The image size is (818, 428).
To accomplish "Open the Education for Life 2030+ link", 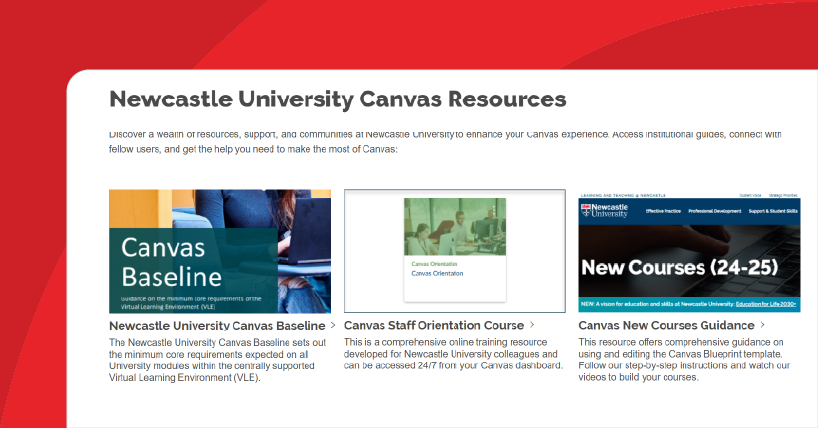I will pos(766,304).
